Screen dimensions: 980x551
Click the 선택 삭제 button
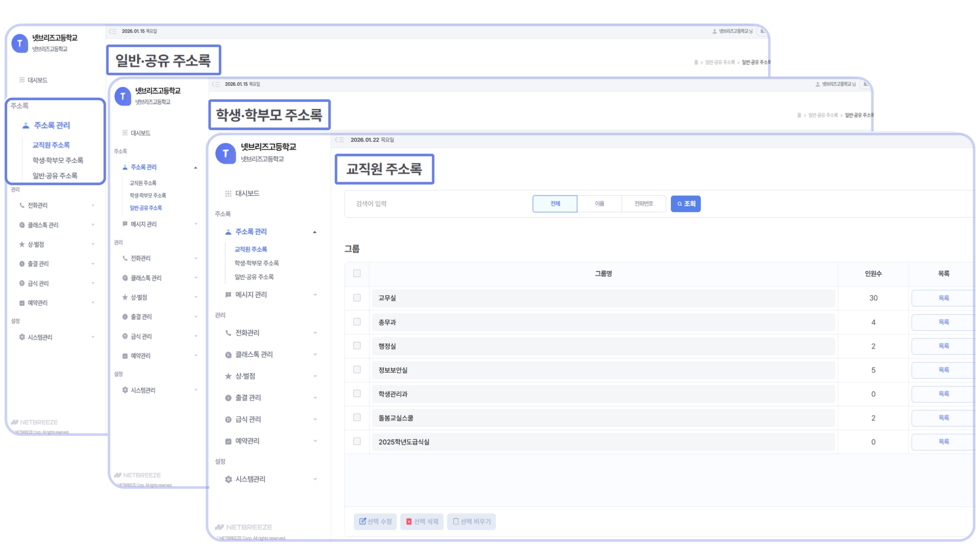point(422,521)
